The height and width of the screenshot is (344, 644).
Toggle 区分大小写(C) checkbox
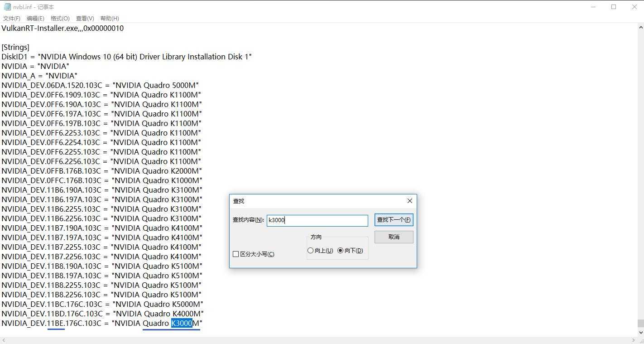pyautogui.click(x=254, y=254)
